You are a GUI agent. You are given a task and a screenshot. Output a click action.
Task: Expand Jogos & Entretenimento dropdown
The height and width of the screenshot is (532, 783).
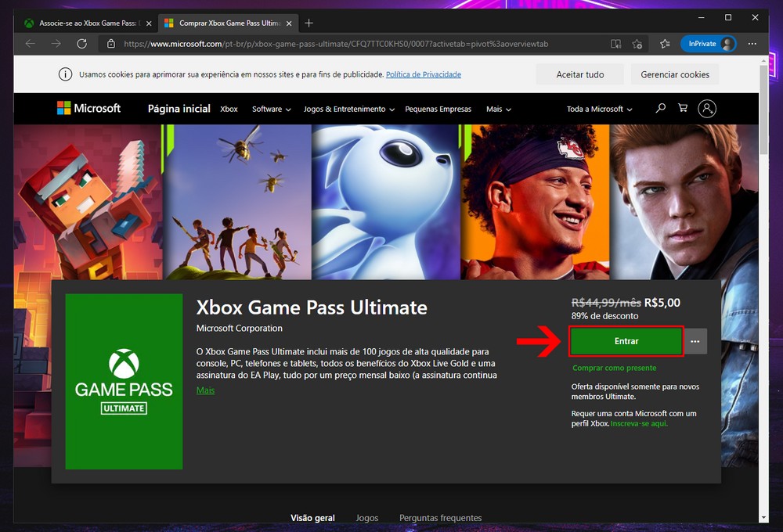pos(348,109)
